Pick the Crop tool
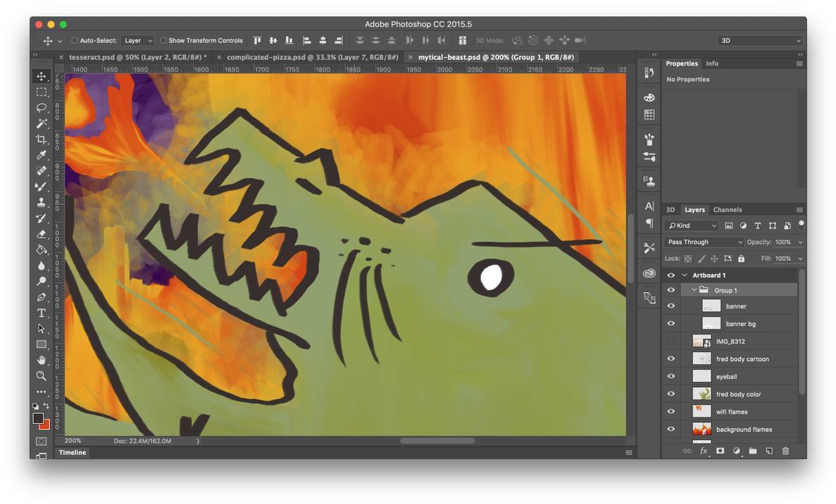This screenshot has height=504, width=836. point(41,139)
